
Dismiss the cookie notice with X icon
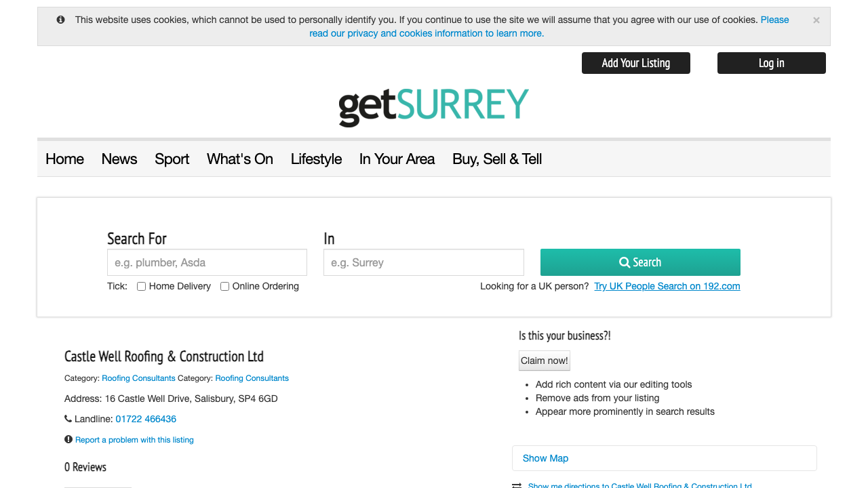click(x=816, y=20)
